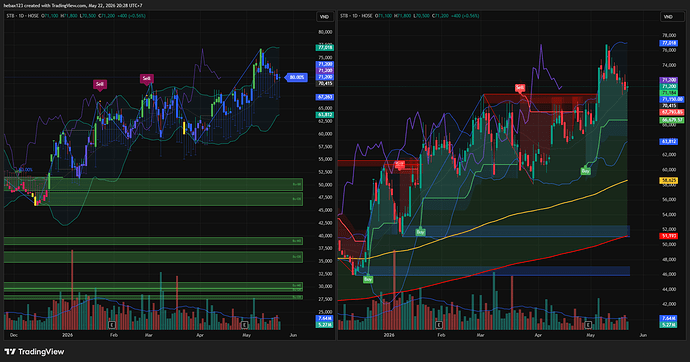The image size is (690, 362).
Task: Click the Jun label on right time axis
Action: tap(643, 335)
